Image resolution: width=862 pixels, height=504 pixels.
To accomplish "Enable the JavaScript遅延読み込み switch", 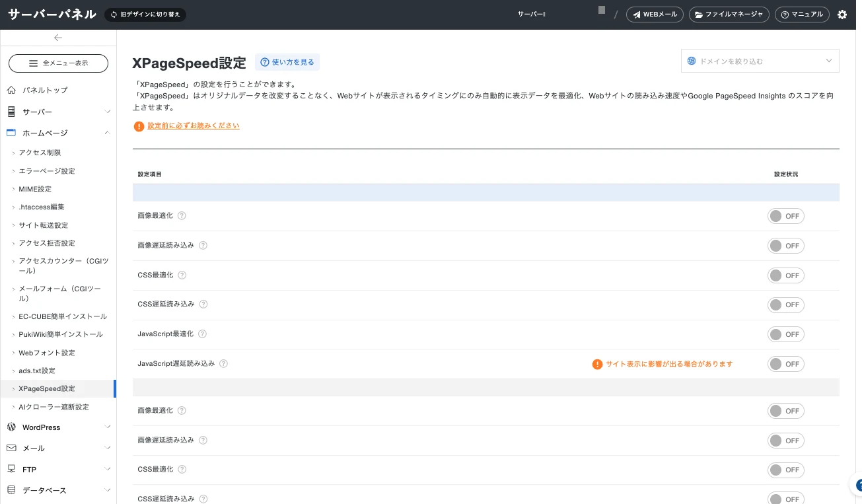I will [785, 364].
